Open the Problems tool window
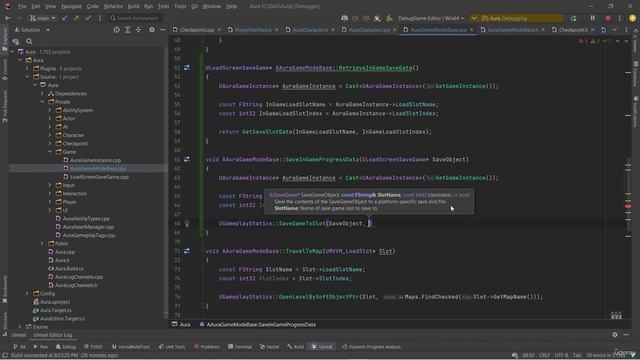This screenshot has height=360, width=640. 207,347
